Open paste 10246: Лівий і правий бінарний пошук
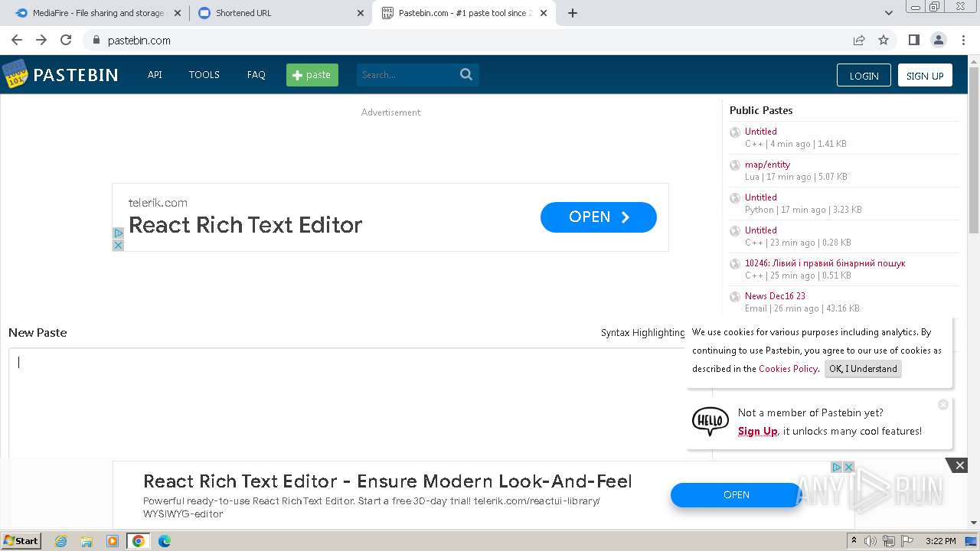 point(825,263)
